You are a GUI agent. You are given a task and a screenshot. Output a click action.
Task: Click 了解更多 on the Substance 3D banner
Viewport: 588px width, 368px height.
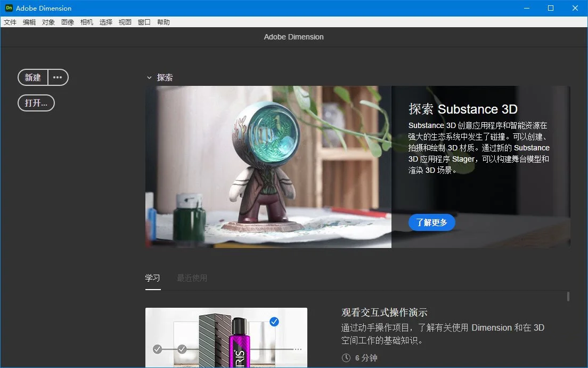tap(431, 222)
